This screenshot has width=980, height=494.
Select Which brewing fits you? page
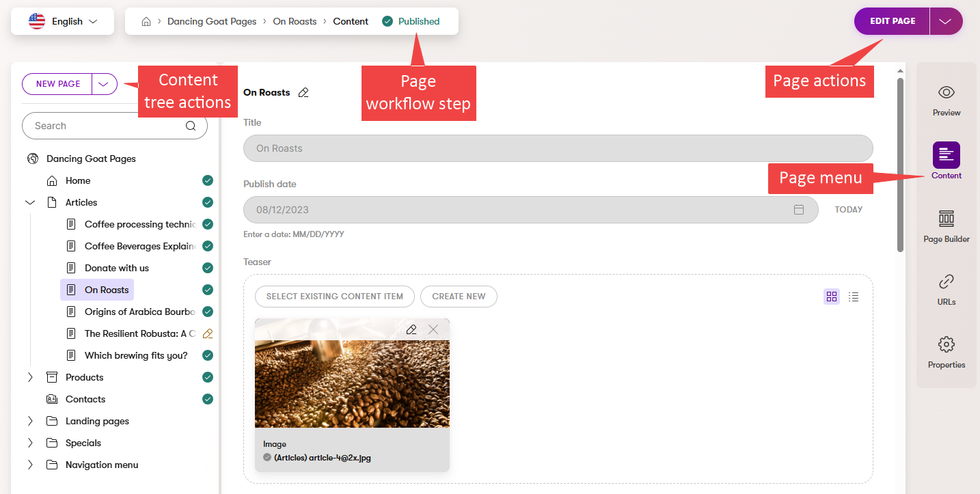(135, 355)
